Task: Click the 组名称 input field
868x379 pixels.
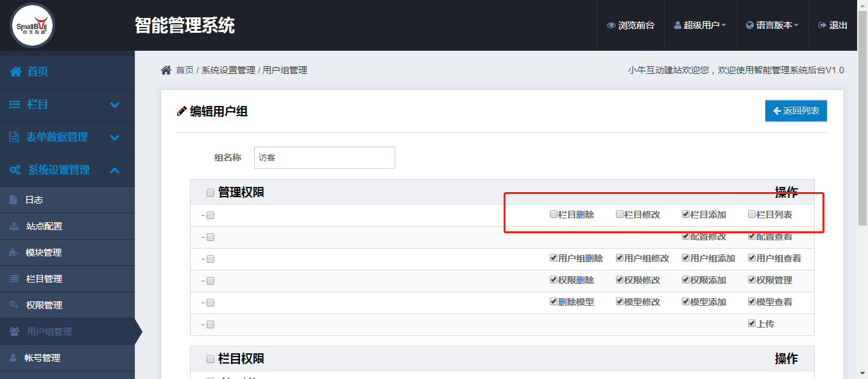Action: tap(325, 157)
